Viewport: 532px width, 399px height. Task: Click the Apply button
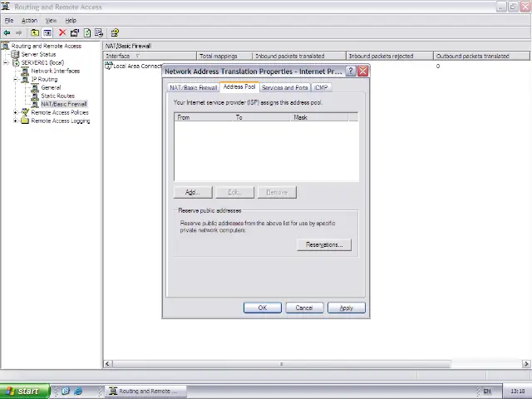pos(347,308)
